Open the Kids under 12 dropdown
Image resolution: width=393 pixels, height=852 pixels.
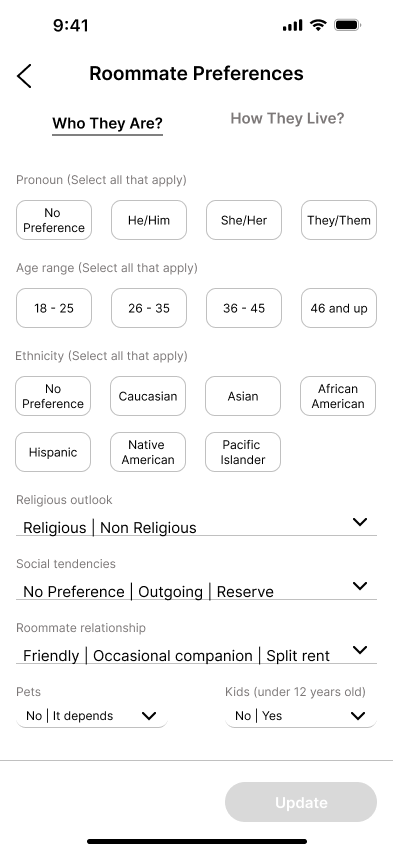[x=301, y=716]
